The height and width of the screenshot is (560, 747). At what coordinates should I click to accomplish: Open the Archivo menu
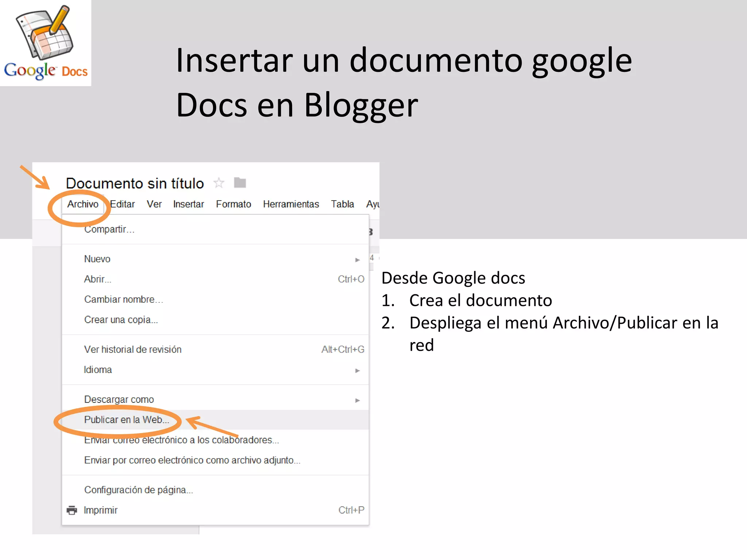click(x=83, y=204)
